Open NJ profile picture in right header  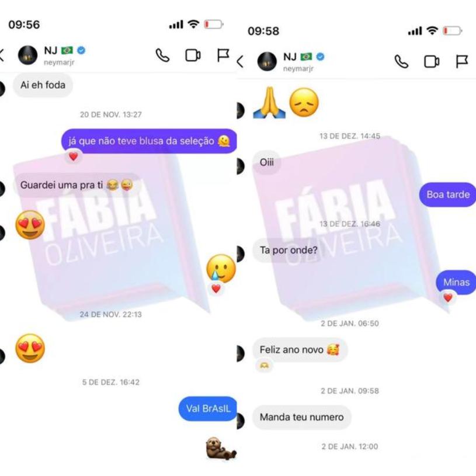pyautogui.click(x=267, y=61)
